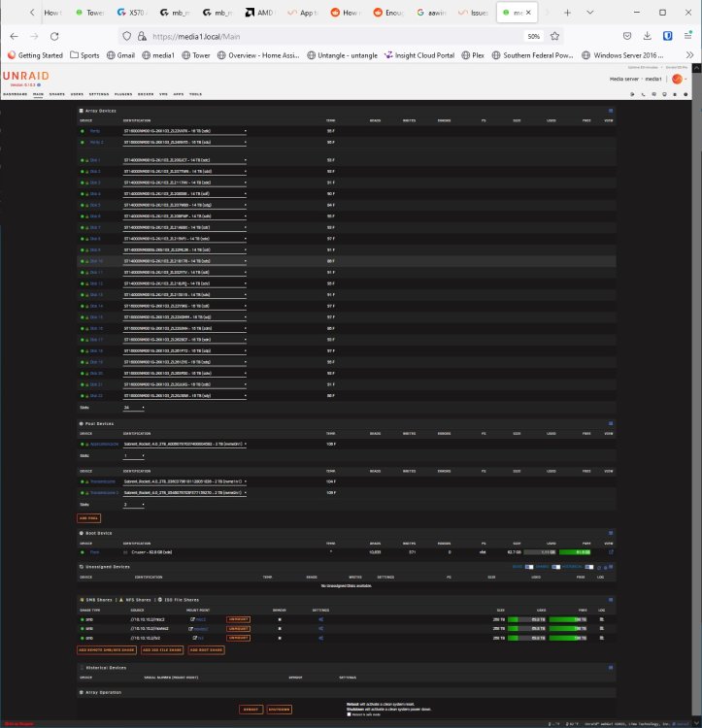This screenshot has width=702, height=728.
Task: Toggle share checkbox of third SMB row
Action: point(280,638)
